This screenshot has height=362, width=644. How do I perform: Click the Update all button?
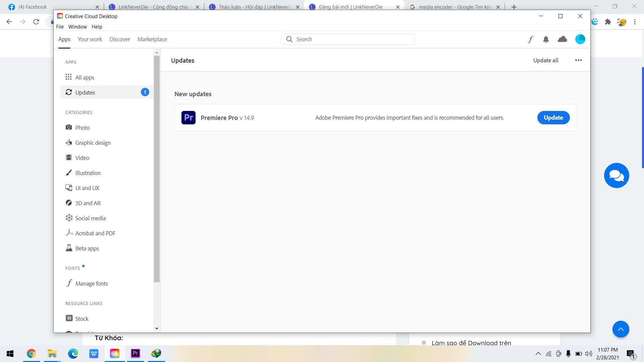tap(545, 60)
